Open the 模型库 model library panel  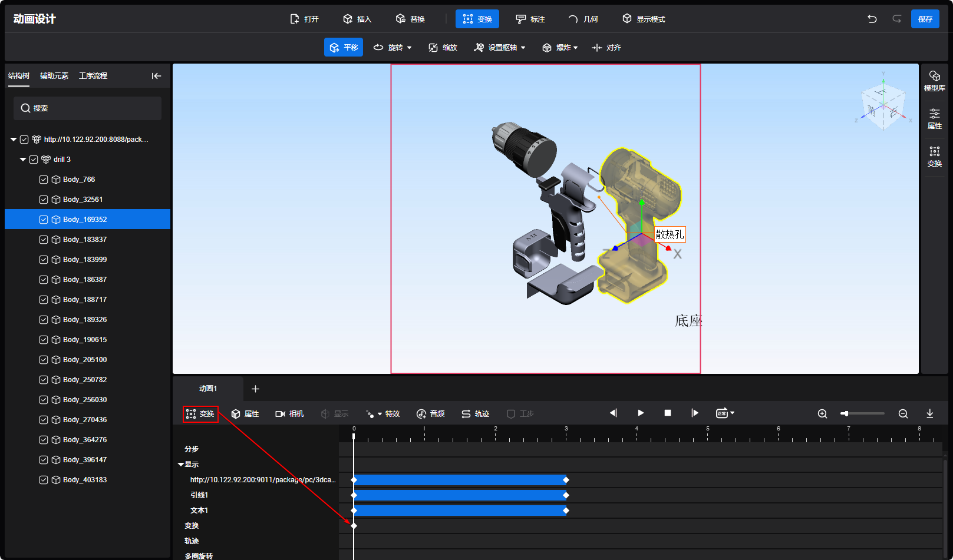tap(934, 81)
